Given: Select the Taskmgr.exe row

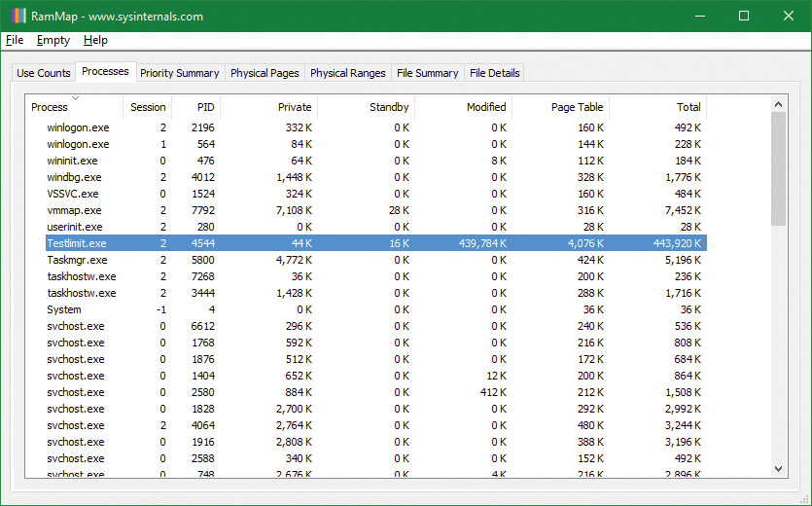Looking at the screenshot, I should (x=77, y=260).
